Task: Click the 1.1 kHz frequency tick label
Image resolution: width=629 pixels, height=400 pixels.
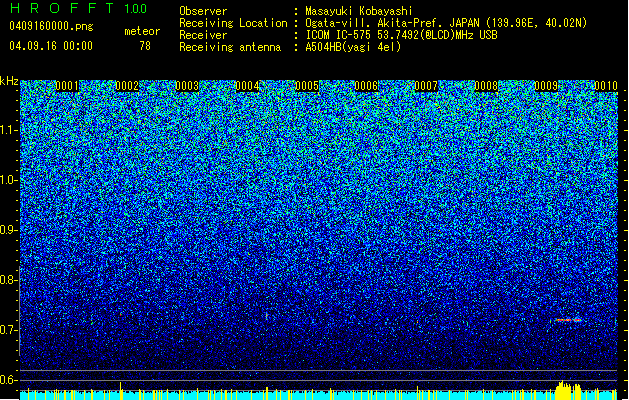Action: click(x=9, y=130)
